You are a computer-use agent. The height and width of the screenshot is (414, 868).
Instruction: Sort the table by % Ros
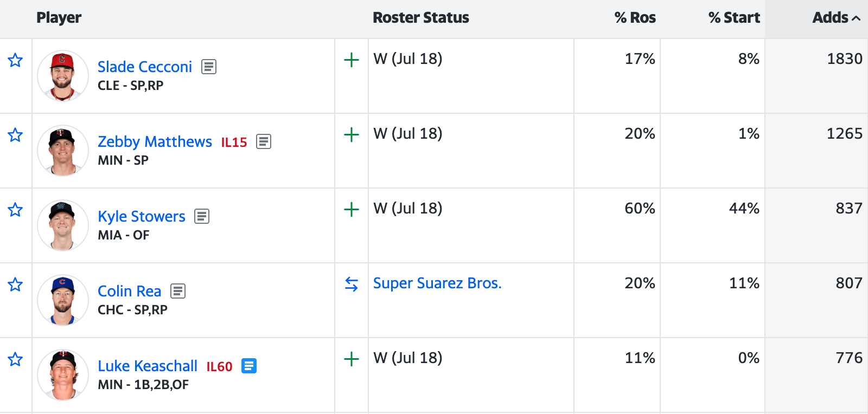[635, 18]
